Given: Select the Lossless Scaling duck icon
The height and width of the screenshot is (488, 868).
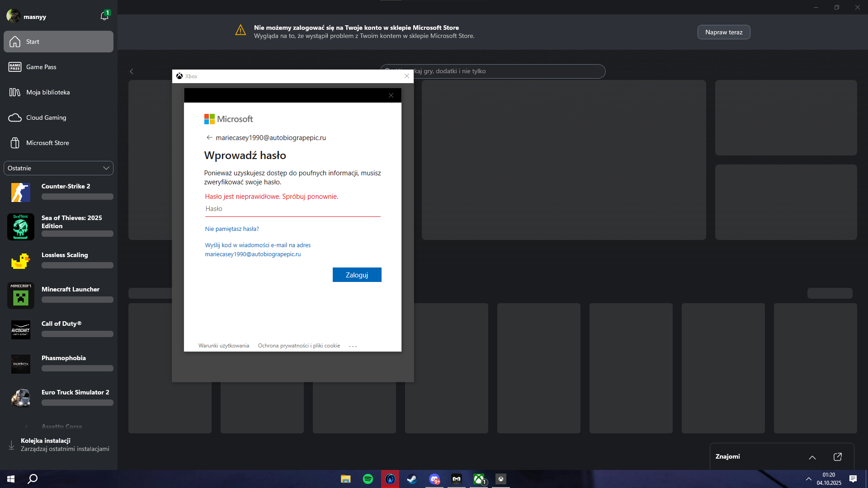Looking at the screenshot, I should 21,261.
